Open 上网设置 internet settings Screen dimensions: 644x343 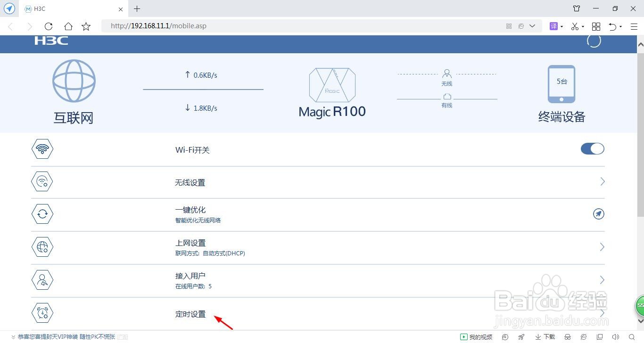(x=318, y=247)
